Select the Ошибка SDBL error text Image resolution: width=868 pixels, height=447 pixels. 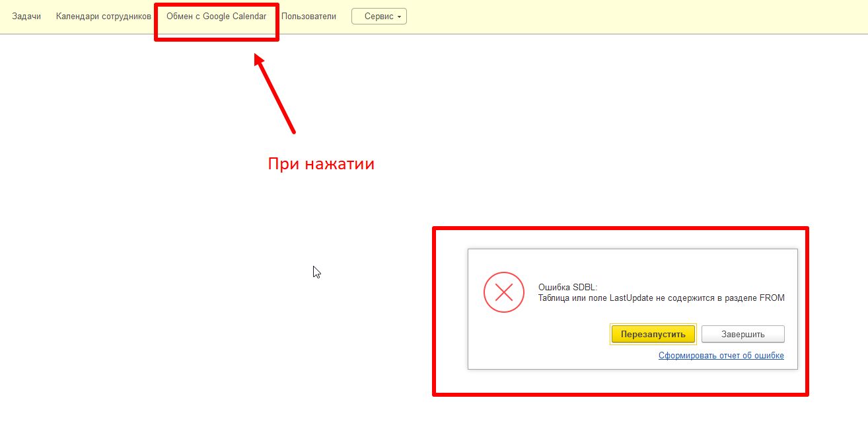coord(568,287)
